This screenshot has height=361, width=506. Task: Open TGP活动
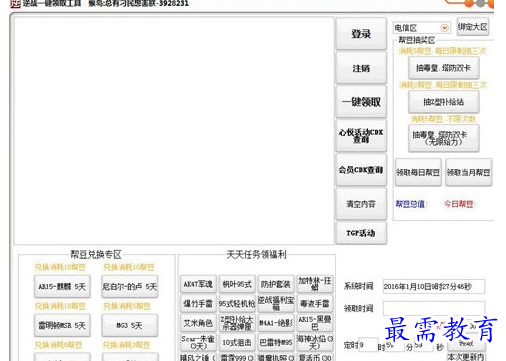click(361, 233)
